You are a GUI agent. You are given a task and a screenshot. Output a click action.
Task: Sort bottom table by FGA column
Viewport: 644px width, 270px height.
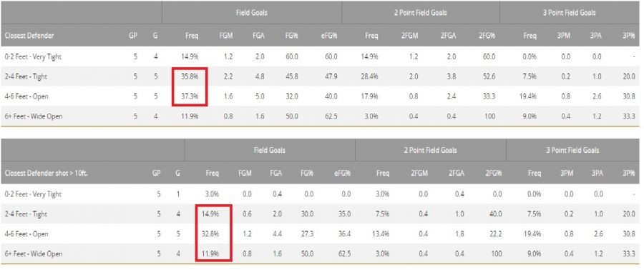tap(275, 174)
